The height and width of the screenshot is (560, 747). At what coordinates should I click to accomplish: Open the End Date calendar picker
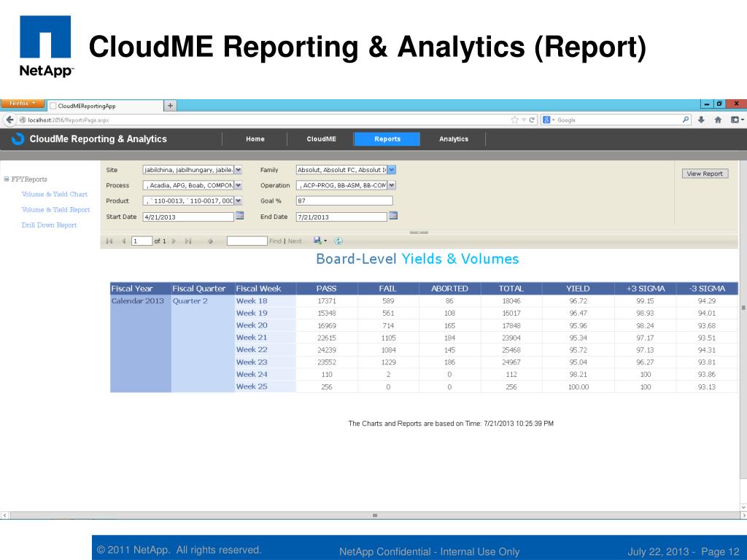[393, 216]
